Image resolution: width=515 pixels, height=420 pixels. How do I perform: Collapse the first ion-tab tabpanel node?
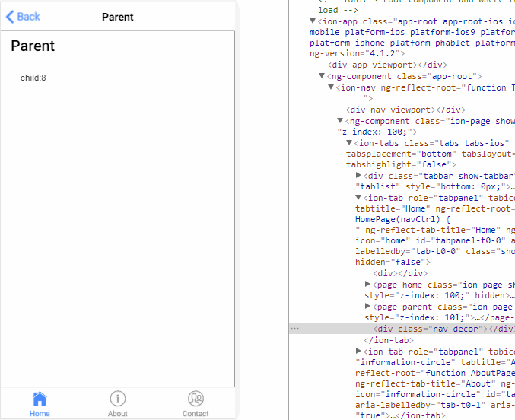pos(359,198)
